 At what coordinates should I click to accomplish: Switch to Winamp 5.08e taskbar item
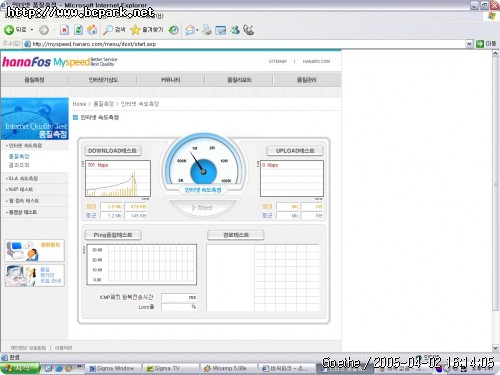pos(229,368)
